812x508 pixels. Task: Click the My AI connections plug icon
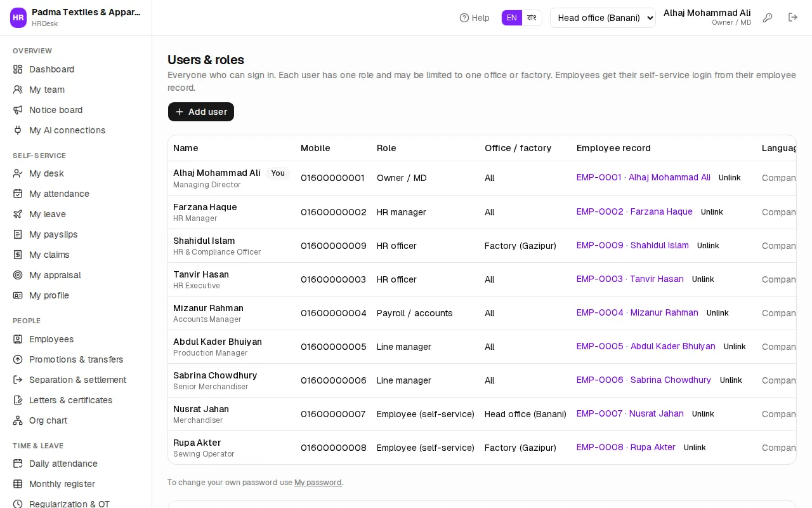tap(18, 130)
